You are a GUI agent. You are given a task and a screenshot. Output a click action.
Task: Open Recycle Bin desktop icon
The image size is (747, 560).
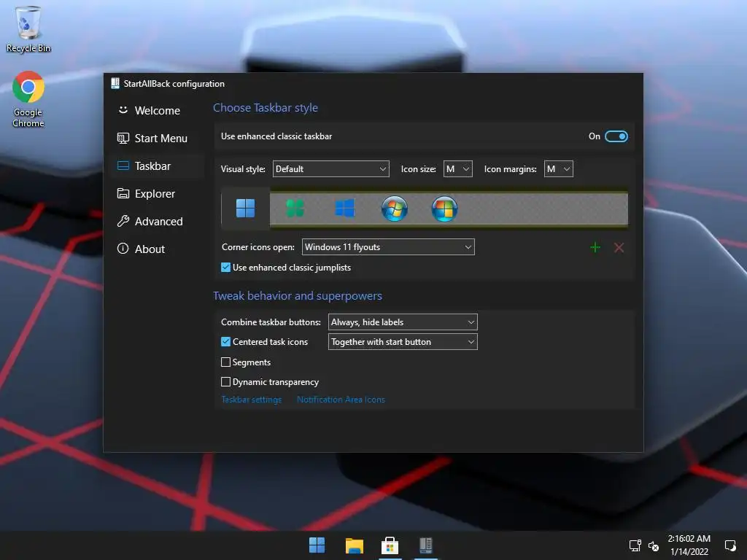tap(28, 28)
